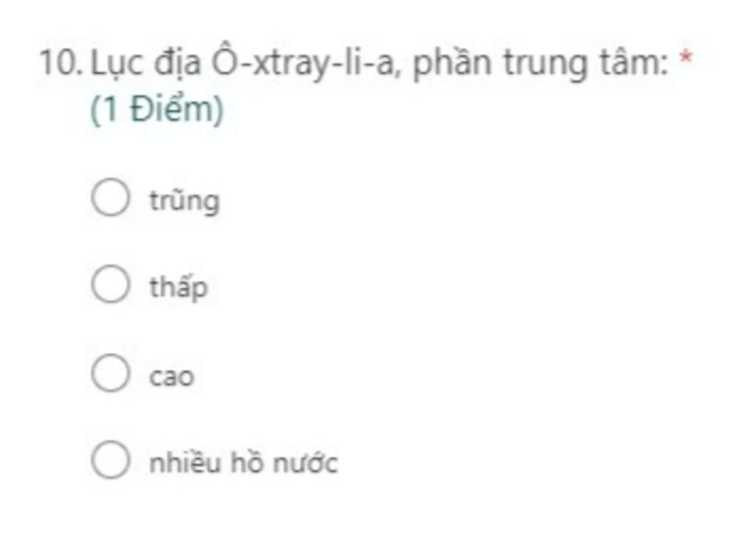The image size is (756, 540).
Task: Choose the 'thấp' radio button
Action: pyautogui.click(x=111, y=284)
